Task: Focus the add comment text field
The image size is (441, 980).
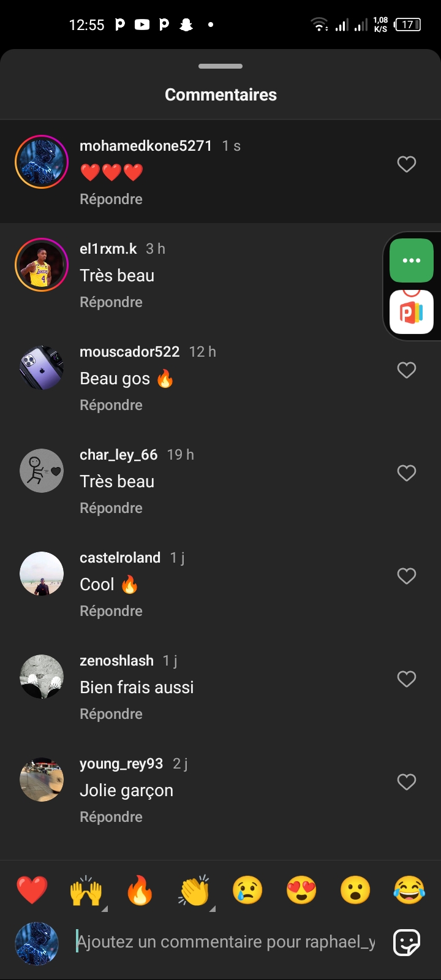Action: click(225, 942)
